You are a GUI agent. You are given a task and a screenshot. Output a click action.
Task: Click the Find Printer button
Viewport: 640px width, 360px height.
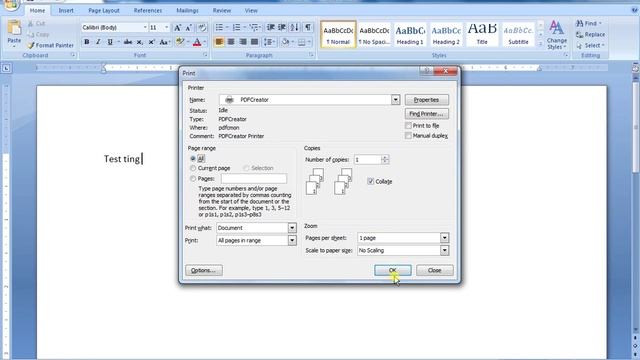427,113
